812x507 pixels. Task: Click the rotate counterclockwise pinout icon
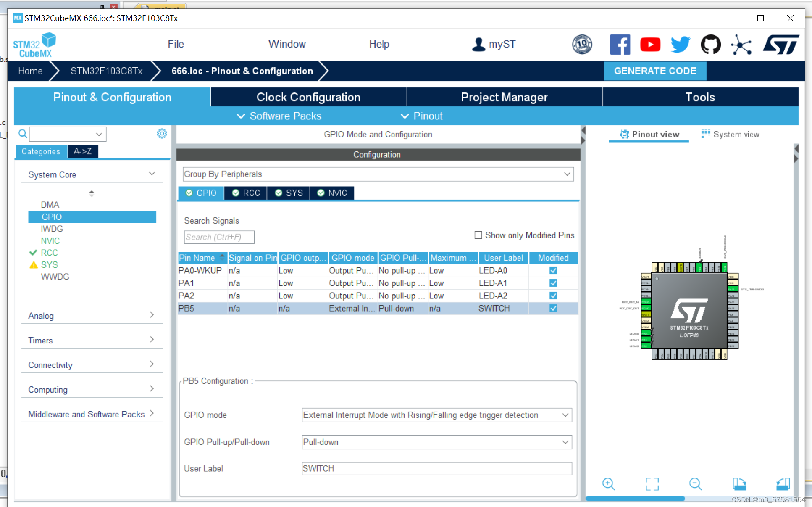(783, 484)
